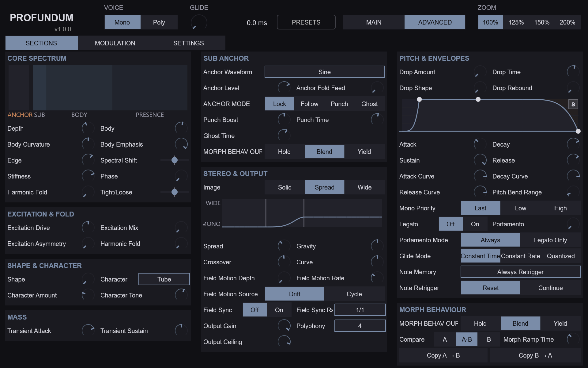Screen dimensions: 588x368
Task: Click the Ghost Time knob
Action: [284, 136]
